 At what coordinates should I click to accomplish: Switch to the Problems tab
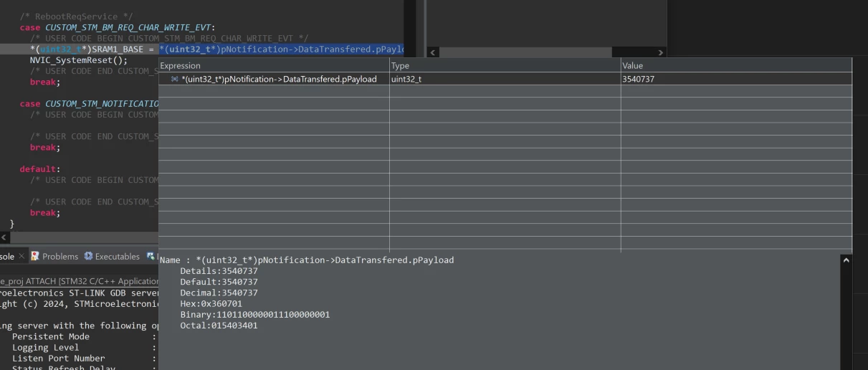click(59, 256)
